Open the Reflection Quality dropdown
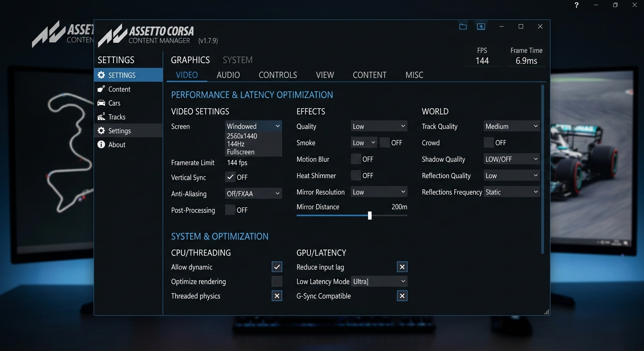The width and height of the screenshot is (644, 351). [512, 175]
